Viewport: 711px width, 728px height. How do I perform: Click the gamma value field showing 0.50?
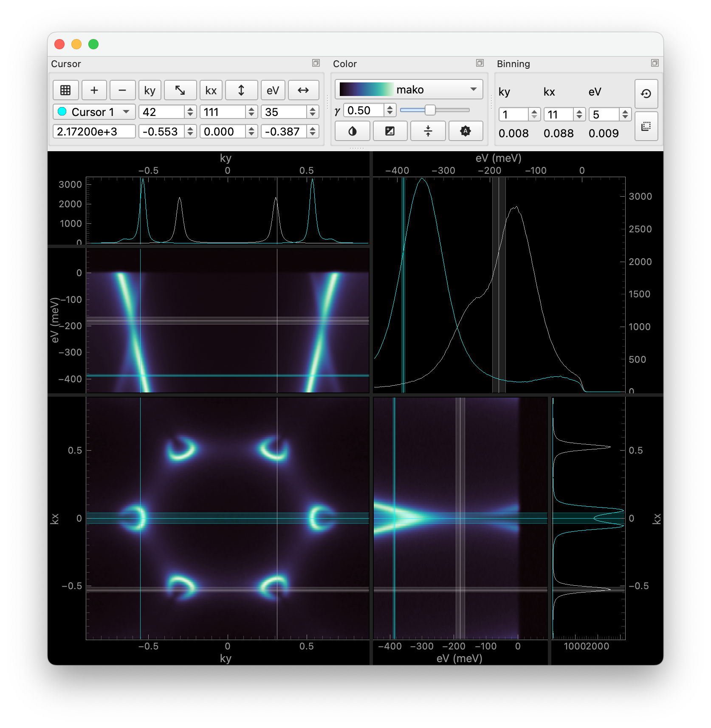coord(363,110)
